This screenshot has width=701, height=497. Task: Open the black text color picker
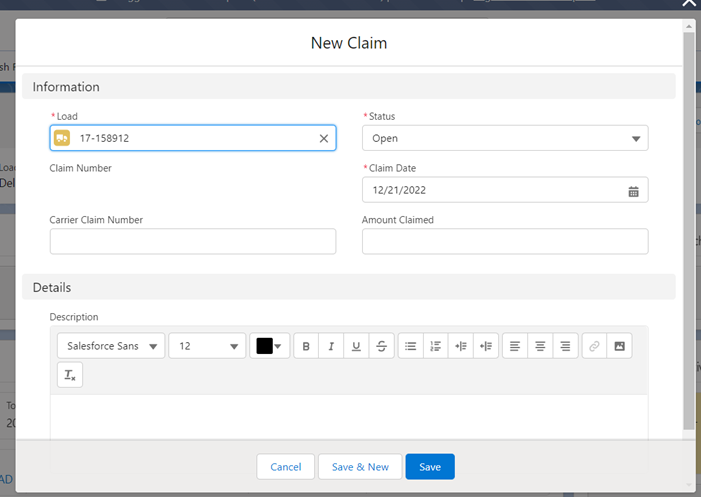tap(270, 346)
